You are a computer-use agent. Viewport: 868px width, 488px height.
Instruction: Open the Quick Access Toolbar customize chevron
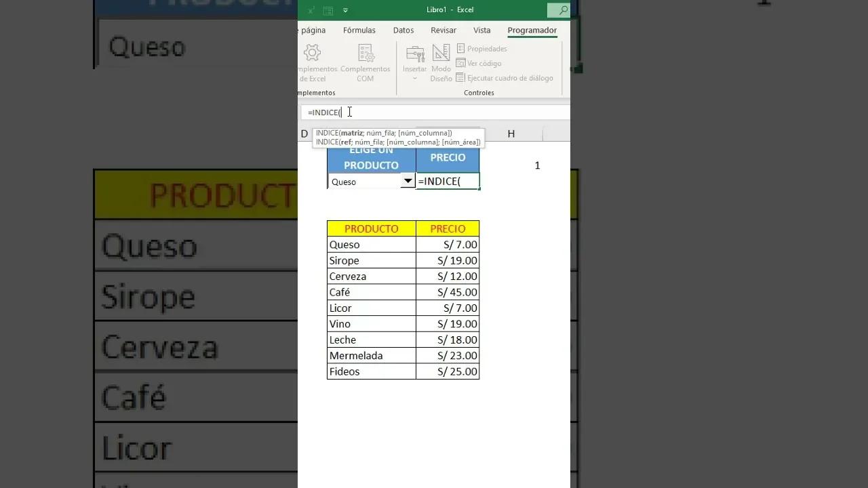[x=345, y=10]
